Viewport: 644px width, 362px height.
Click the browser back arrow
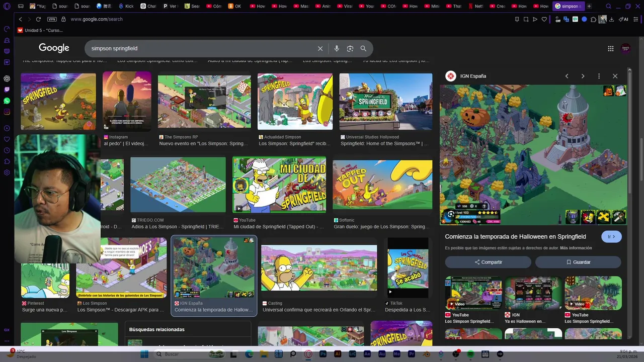coord(20,19)
